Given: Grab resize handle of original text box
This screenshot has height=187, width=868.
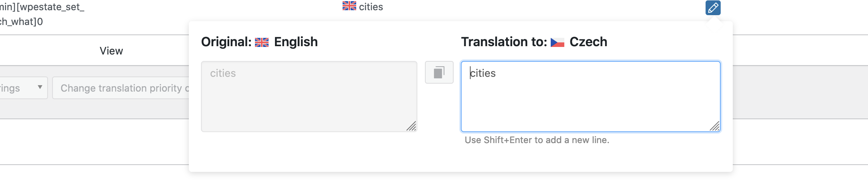Looking at the screenshot, I should tap(411, 126).
